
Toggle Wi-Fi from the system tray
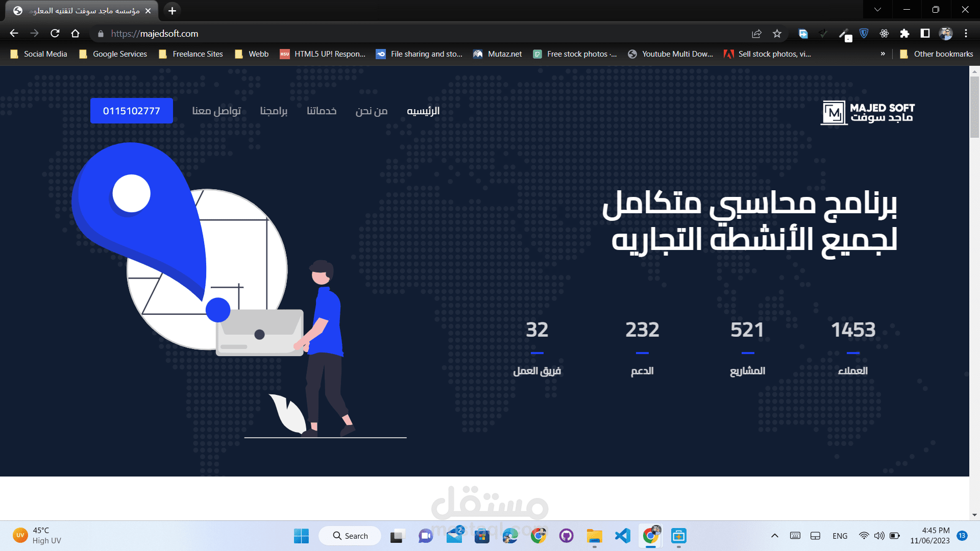[x=864, y=536]
